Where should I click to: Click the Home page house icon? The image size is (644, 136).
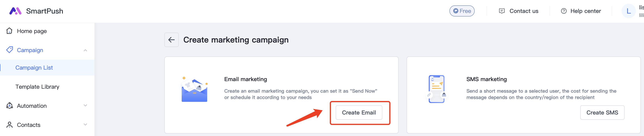[x=10, y=31]
